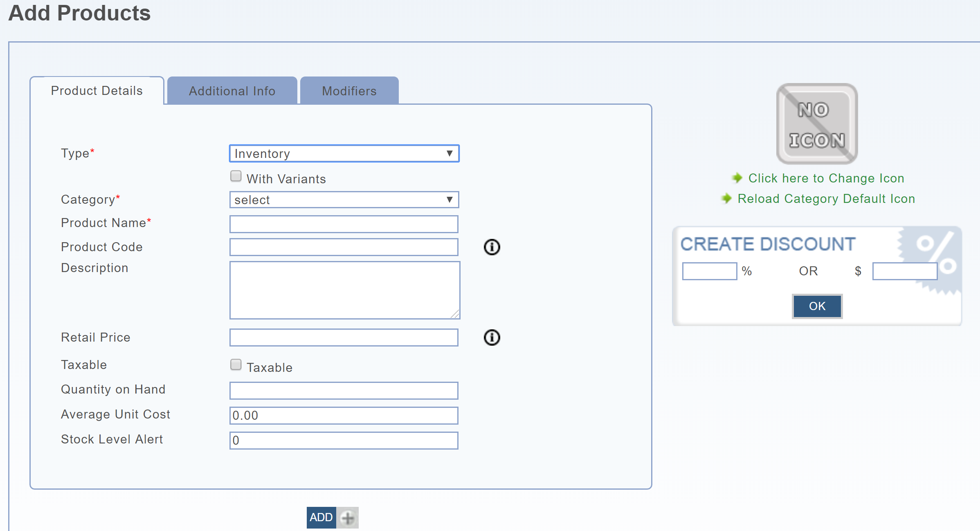The width and height of the screenshot is (980, 531).
Task: Open the Modifiers tab
Action: pyautogui.click(x=349, y=91)
